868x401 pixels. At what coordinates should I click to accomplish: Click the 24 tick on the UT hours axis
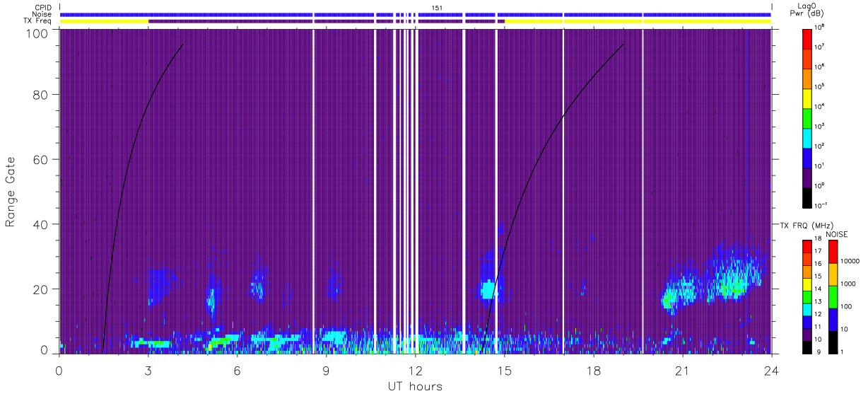click(x=771, y=371)
